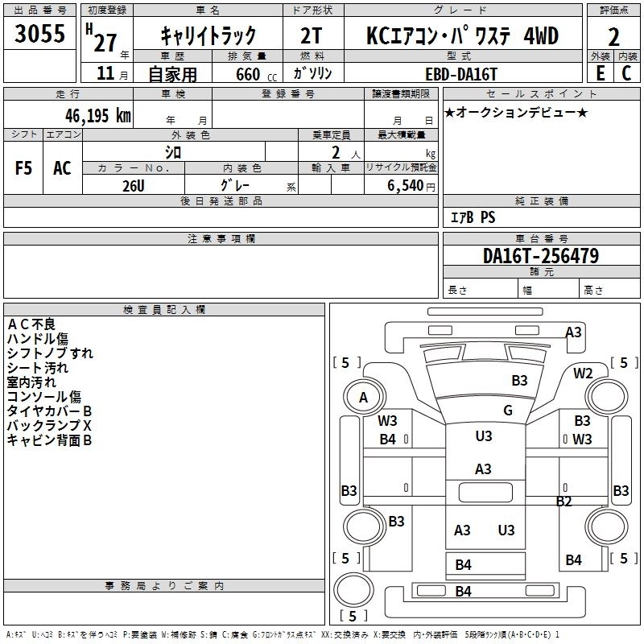Screen dimensions: 644x644
Task: Click the F5 shift type cell
Action: [x=24, y=167]
